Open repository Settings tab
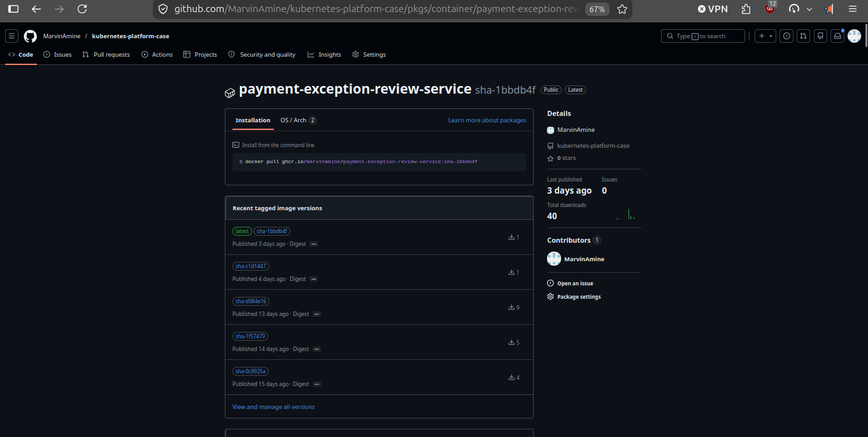 369,55
